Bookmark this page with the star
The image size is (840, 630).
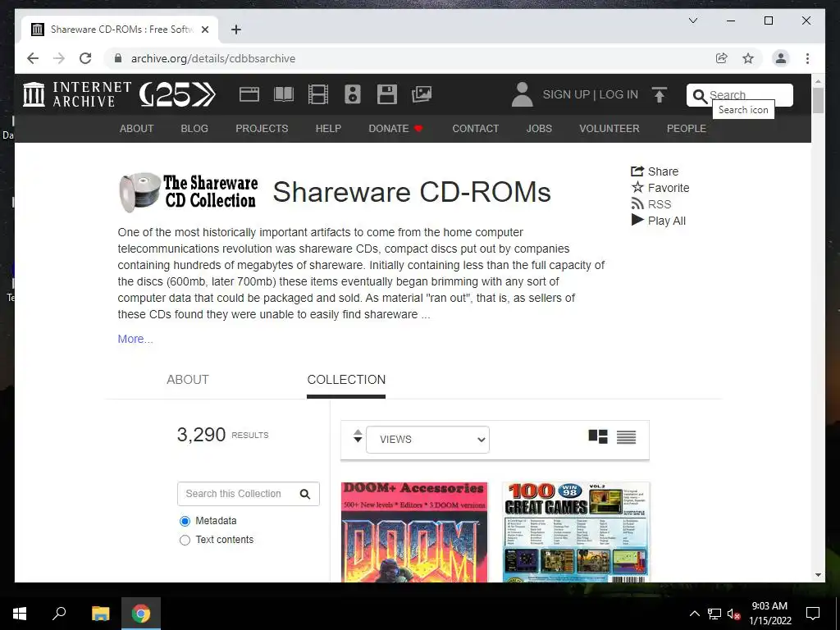[x=748, y=58]
